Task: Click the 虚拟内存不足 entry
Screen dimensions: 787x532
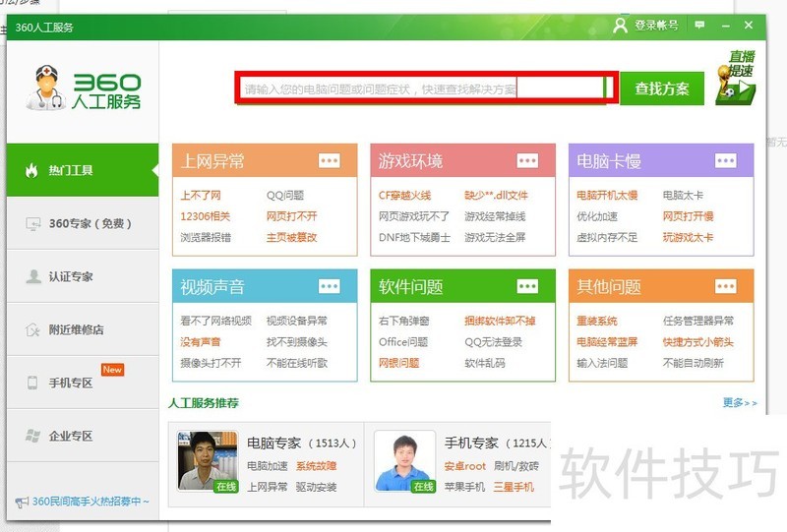Action: [607, 237]
